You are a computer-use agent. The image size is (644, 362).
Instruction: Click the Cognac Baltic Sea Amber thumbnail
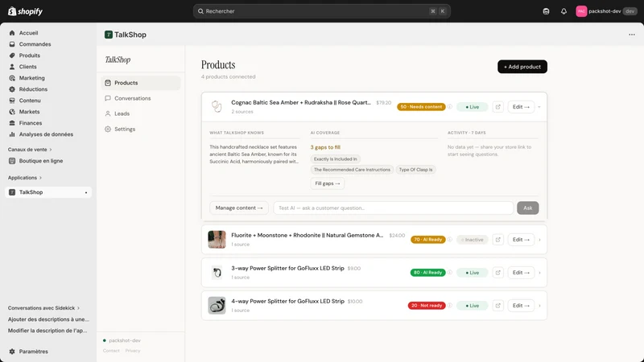[217, 107]
